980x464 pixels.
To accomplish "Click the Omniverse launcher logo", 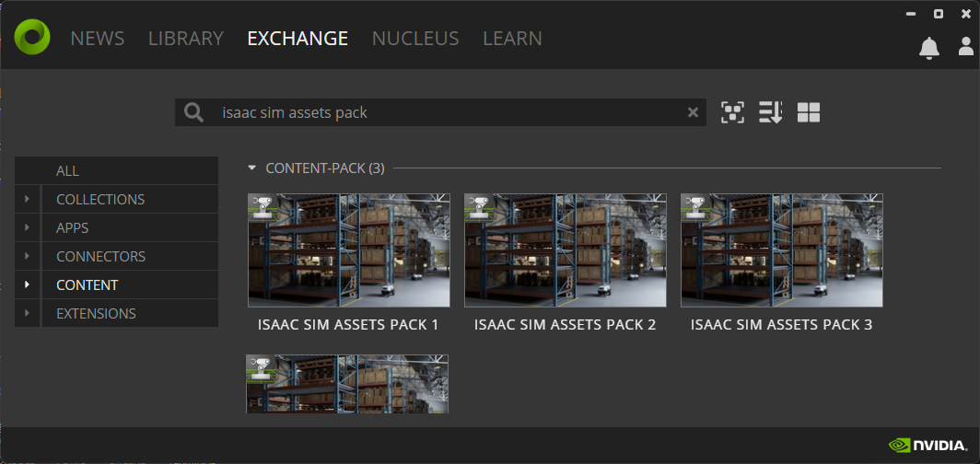I will point(32,37).
